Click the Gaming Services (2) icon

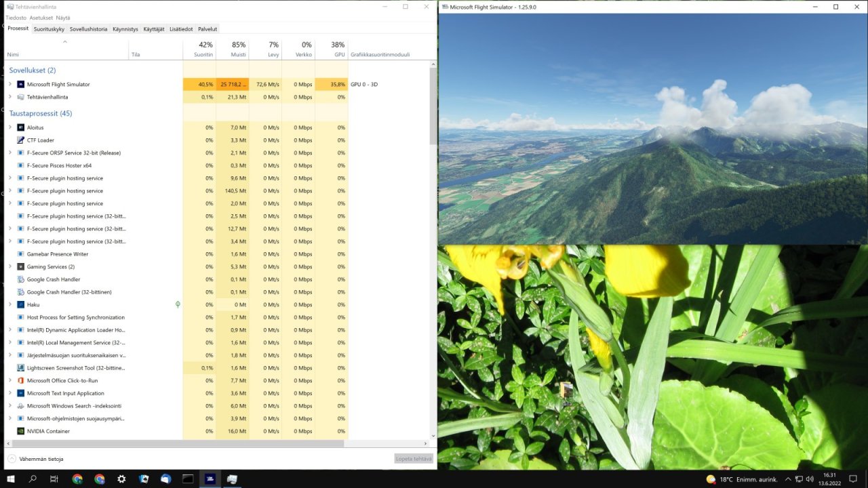(x=21, y=266)
